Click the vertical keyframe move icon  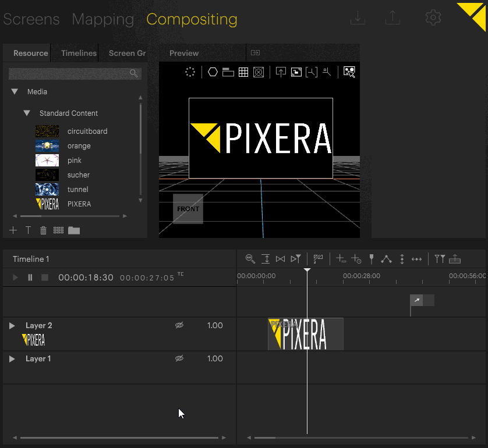point(402,259)
